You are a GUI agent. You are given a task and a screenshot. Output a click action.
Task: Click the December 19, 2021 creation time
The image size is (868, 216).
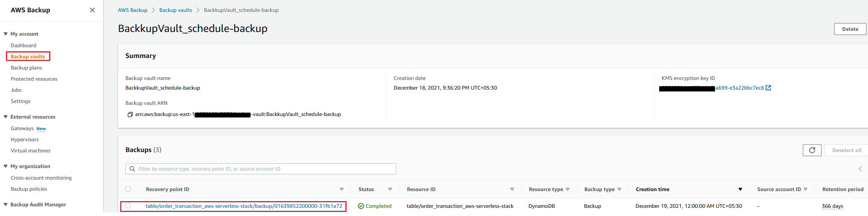[689, 206]
